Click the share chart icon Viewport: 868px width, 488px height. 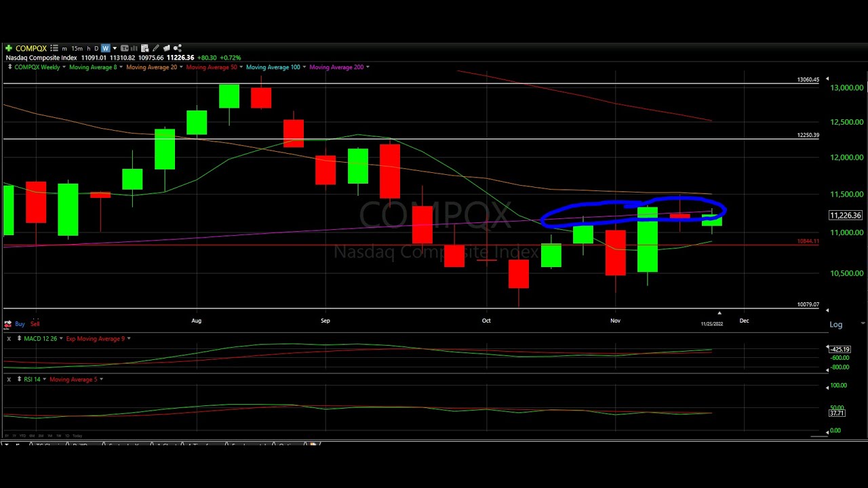pyautogui.click(x=177, y=48)
